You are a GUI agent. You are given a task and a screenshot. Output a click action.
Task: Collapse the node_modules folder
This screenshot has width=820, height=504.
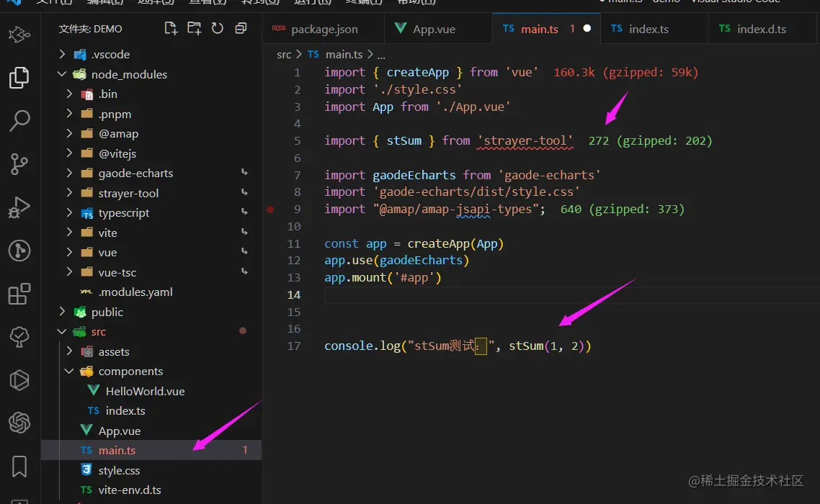(x=62, y=73)
